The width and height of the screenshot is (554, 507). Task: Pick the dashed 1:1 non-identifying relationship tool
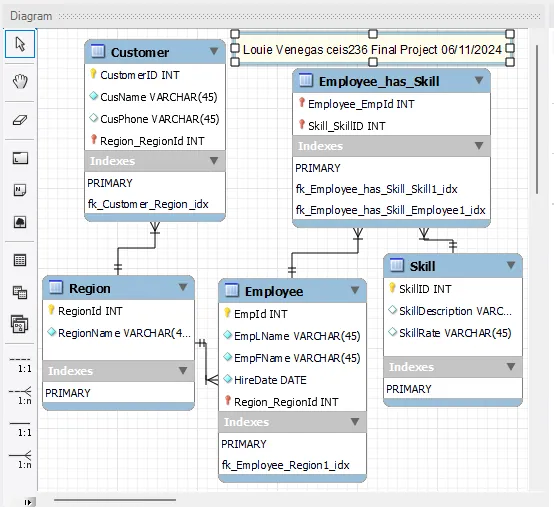pyautogui.click(x=20, y=364)
